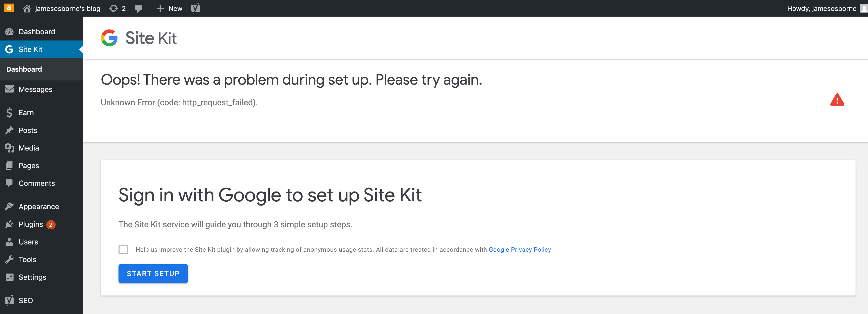Click the Users person icon
Viewport: 868px width, 314px height.
point(9,242)
